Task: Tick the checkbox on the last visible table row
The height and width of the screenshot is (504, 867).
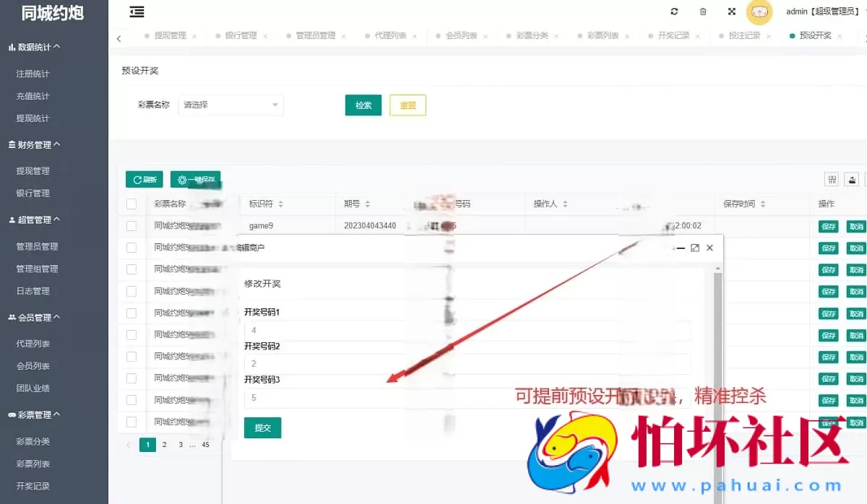Action: (x=131, y=421)
